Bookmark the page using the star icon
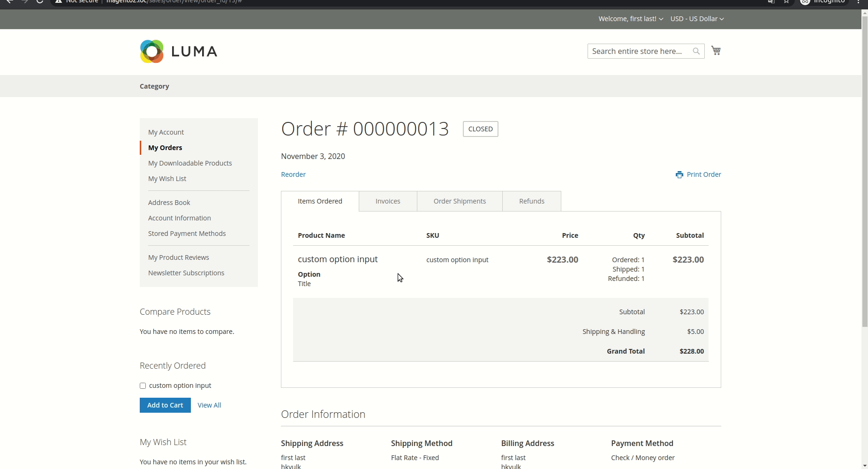The image size is (868, 469). pos(785,2)
